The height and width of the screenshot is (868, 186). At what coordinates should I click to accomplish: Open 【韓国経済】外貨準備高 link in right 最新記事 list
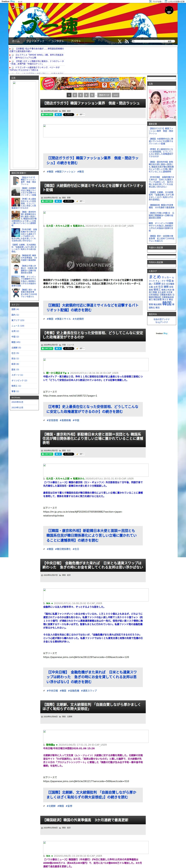[x=162, y=206]
